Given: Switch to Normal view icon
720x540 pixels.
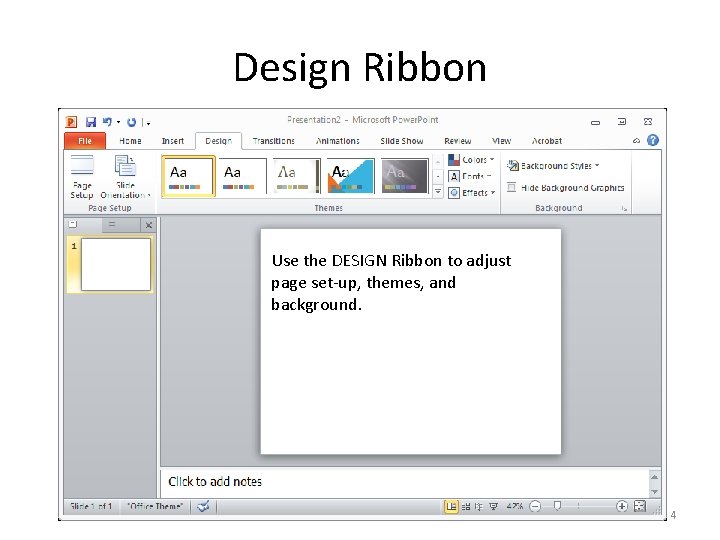Looking at the screenshot, I should (451, 506).
